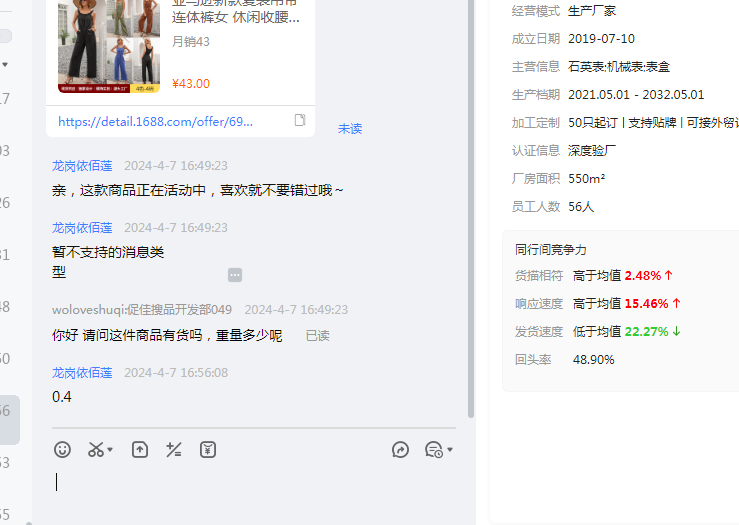Click main products 石英表;机械表;表盒 text

pos(619,66)
